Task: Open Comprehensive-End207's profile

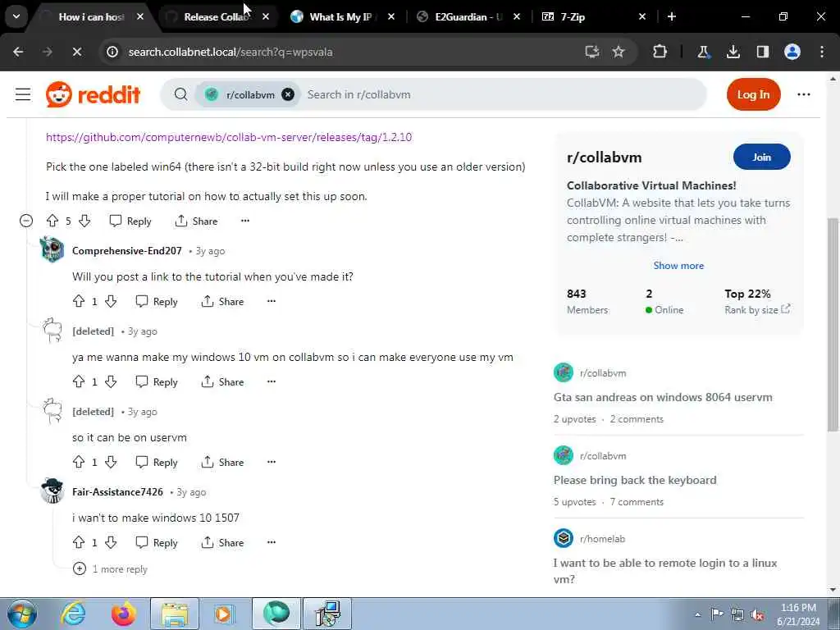Action: point(127,251)
